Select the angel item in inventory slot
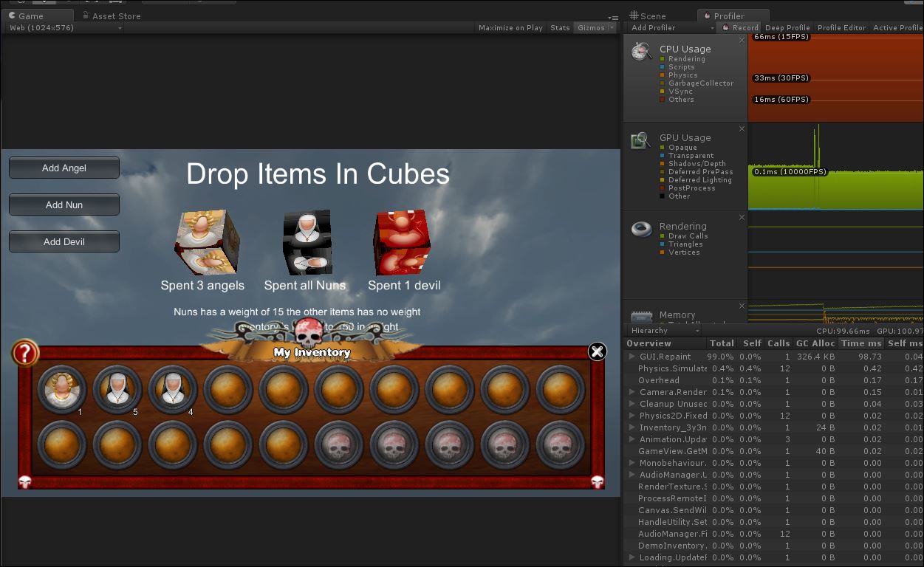This screenshot has height=567, width=924. pyautogui.click(x=62, y=389)
